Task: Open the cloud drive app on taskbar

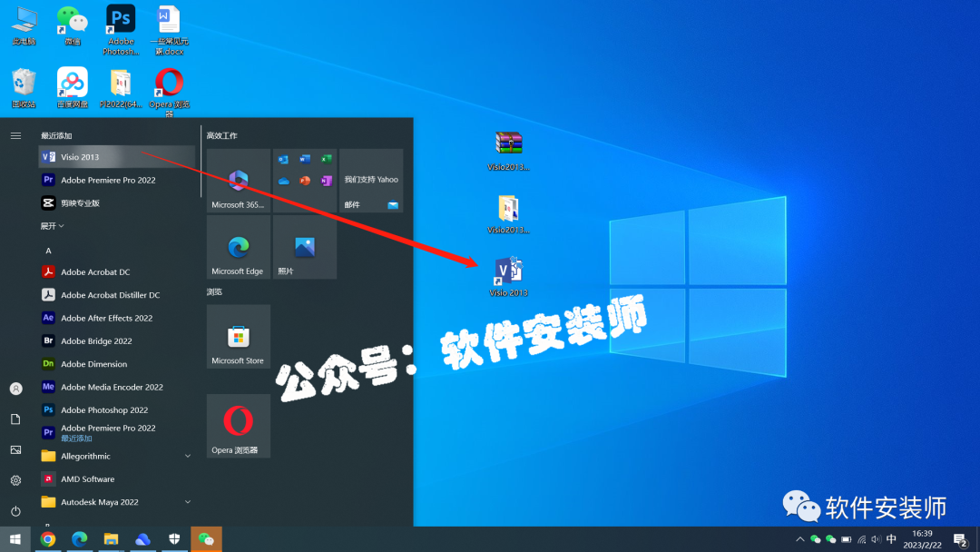Action: point(142,539)
